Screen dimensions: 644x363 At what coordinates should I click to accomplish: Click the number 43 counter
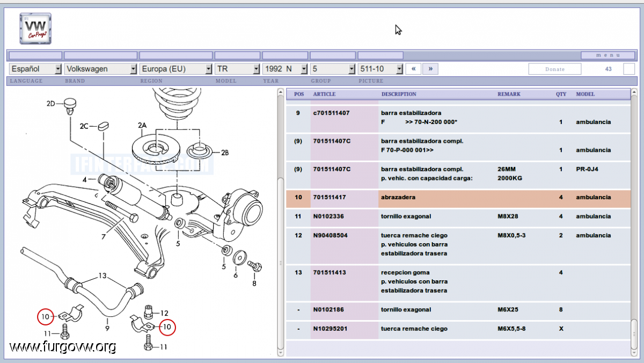tap(608, 69)
